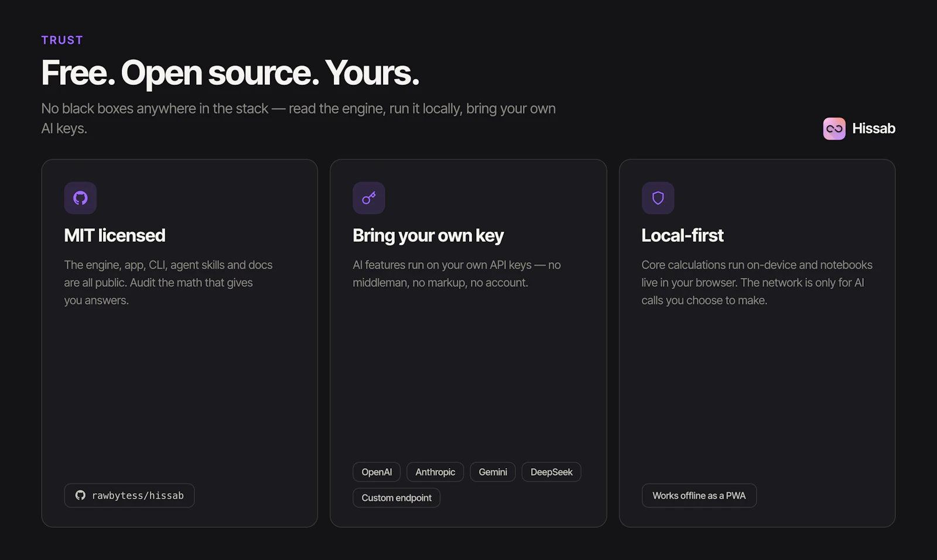The height and width of the screenshot is (560, 937).
Task: Click the Local-first card description paragraph
Action: coord(757,283)
